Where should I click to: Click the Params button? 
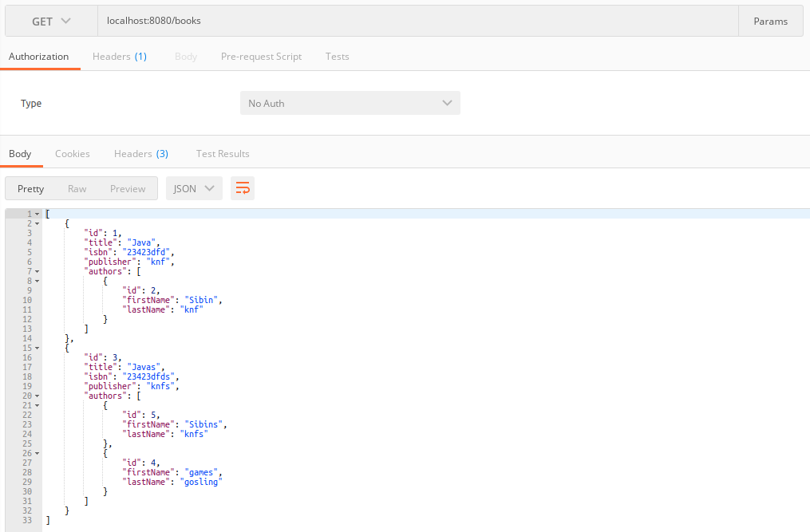click(x=770, y=21)
